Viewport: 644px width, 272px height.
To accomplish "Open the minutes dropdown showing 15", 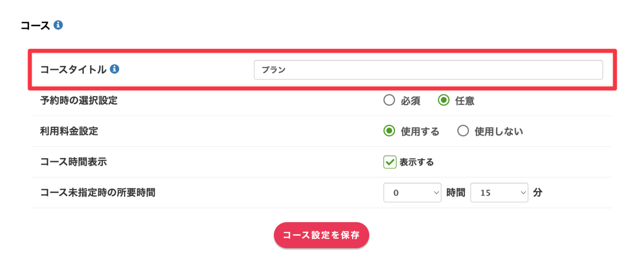I will (499, 192).
